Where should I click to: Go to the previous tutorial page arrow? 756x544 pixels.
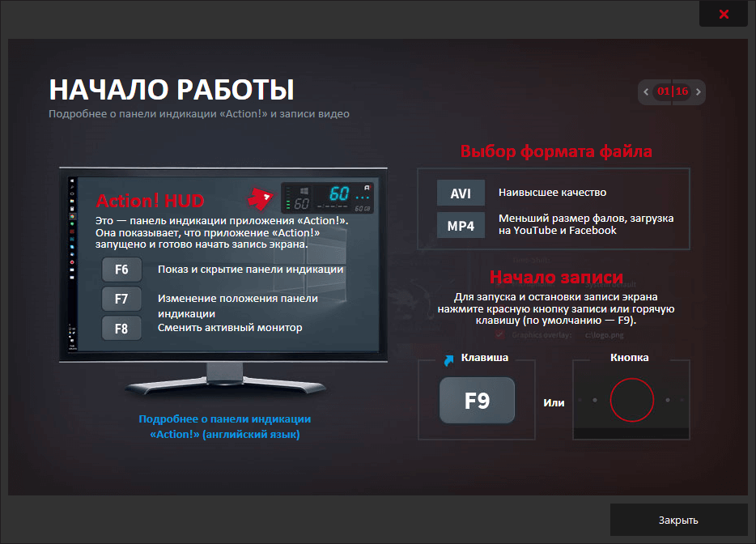[646, 91]
